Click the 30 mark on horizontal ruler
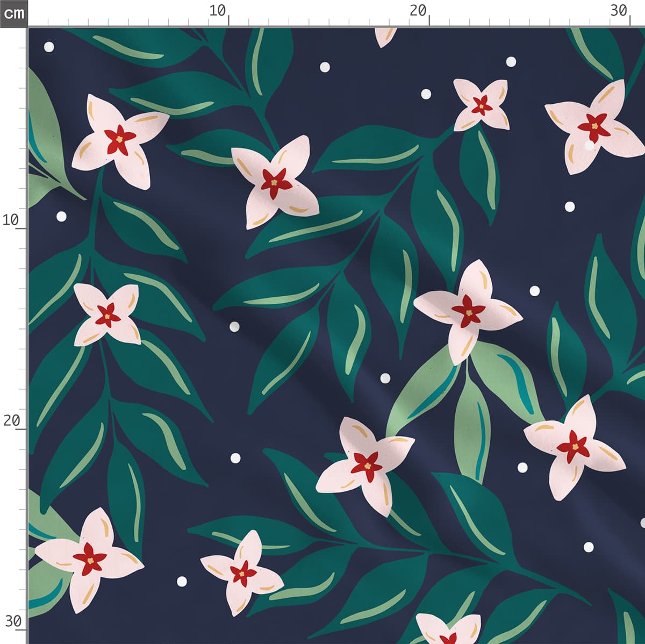645x644 pixels. click(619, 10)
